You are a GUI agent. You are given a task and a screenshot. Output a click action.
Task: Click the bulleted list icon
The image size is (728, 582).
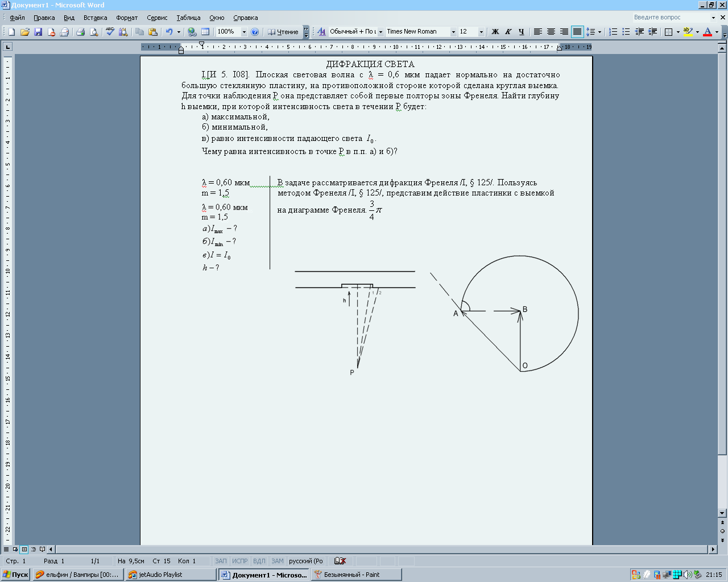point(626,32)
